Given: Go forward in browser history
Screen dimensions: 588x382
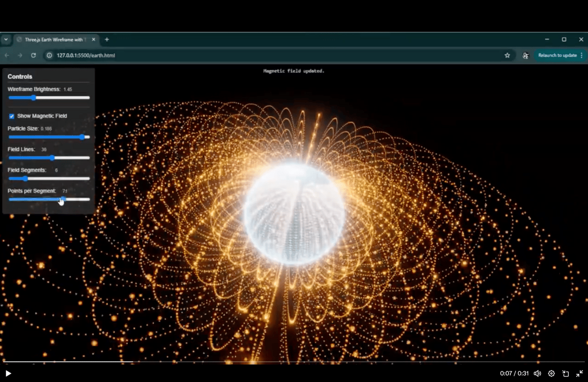Looking at the screenshot, I should click(x=20, y=55).
